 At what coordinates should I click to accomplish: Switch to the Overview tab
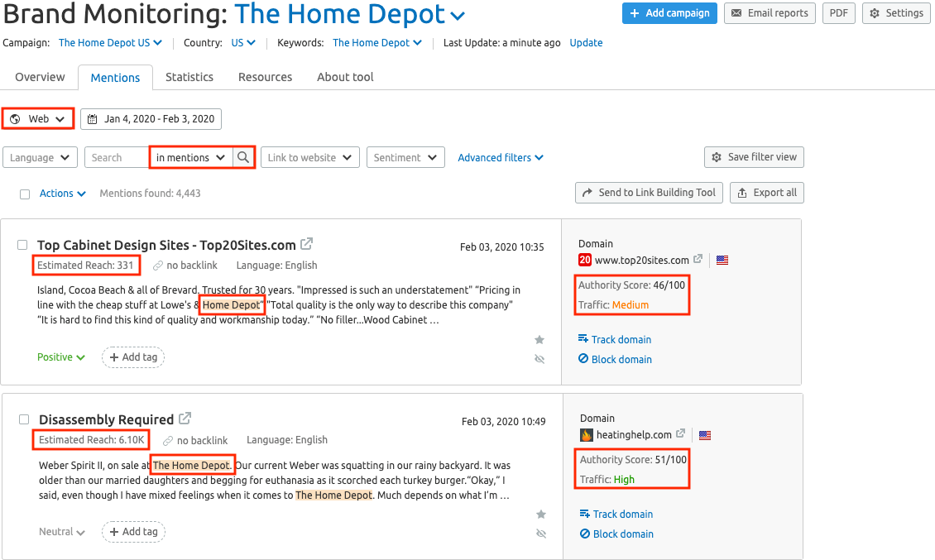point(40,77)
